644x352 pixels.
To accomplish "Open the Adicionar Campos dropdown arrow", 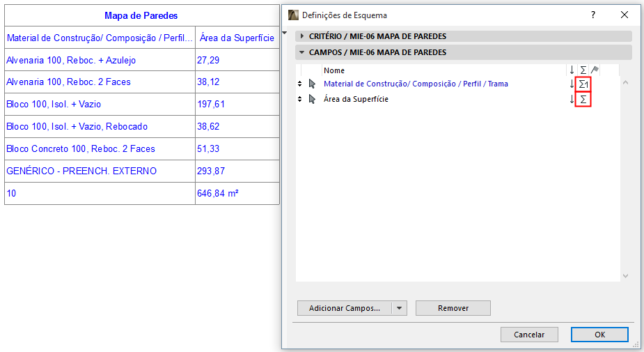I will [399, 308].
